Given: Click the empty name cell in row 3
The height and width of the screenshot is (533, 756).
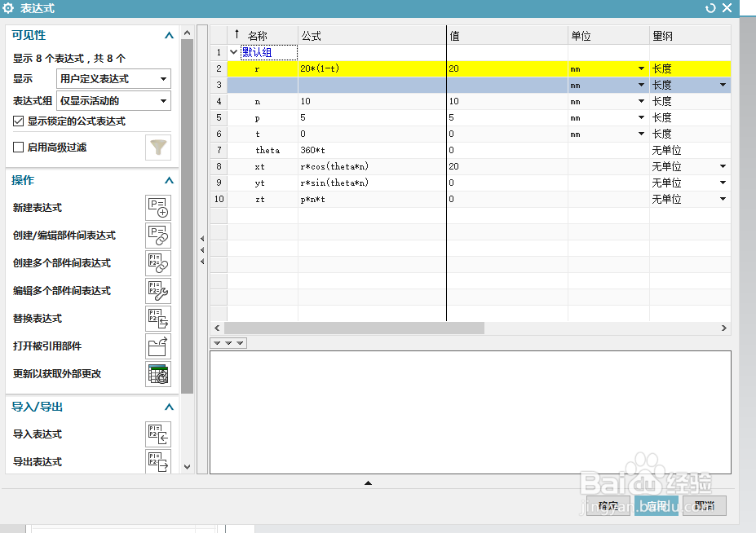Looking at the screenshot, I should pyautogui.click(x=263, y=85).
